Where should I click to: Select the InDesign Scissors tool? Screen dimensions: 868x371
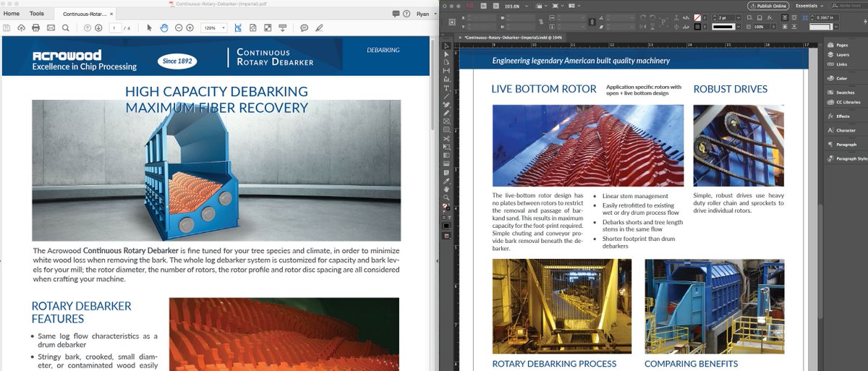point(446,138)
